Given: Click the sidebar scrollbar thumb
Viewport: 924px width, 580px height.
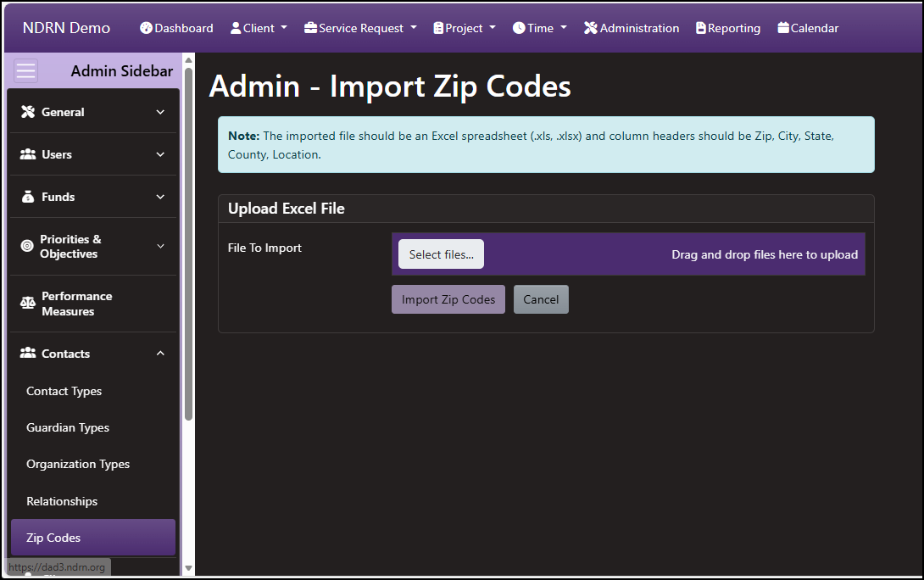Looking at the screenshot, I should [188, 244].
